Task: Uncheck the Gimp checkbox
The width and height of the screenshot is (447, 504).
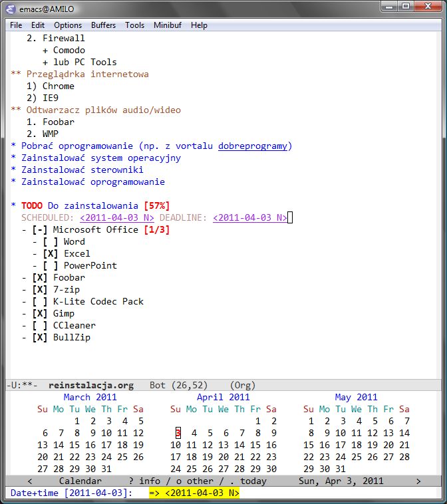Action: (39, 313)
